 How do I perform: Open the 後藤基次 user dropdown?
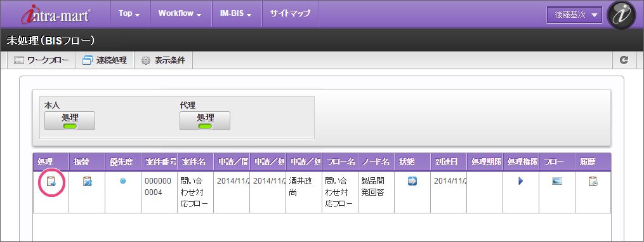coord(574,15)
